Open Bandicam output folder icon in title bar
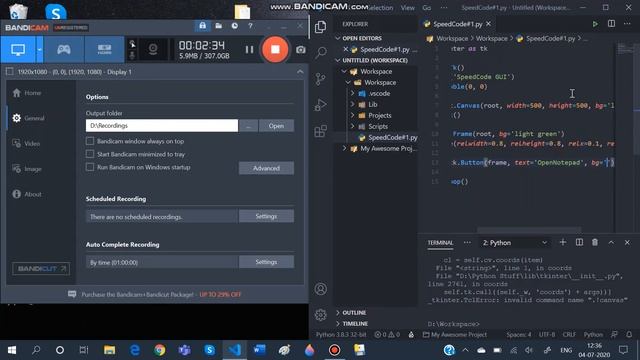The height and width of the screenshot is (360, 640). pyautogui.click(x=219, y=26)
